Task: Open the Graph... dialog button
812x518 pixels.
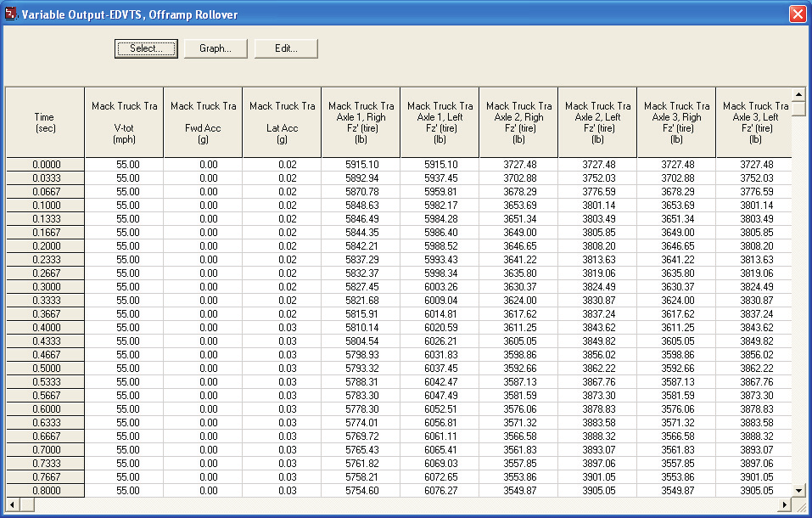Action: (x=216, y=48)
